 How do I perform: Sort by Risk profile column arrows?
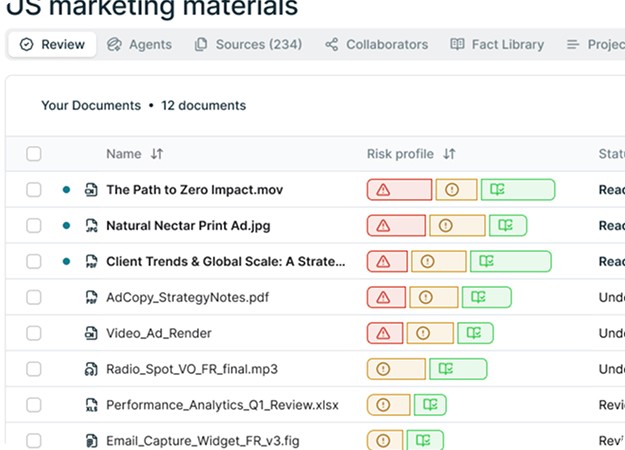[x=449, y=154]
